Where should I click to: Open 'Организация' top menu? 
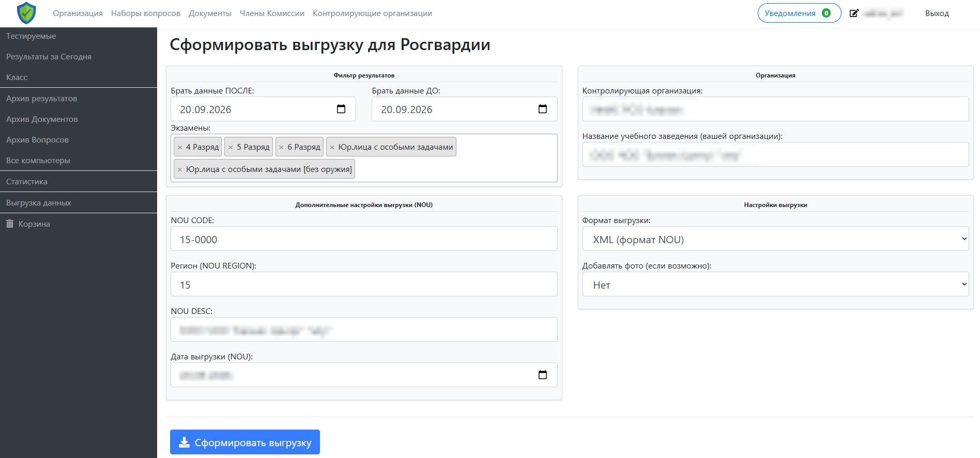click(78, 13)
